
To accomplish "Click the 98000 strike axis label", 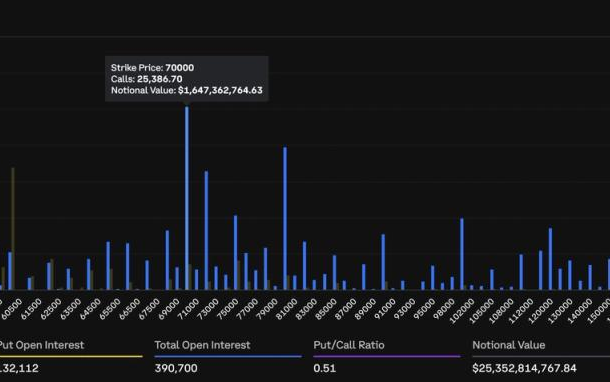I will click(x=444, y=309).
